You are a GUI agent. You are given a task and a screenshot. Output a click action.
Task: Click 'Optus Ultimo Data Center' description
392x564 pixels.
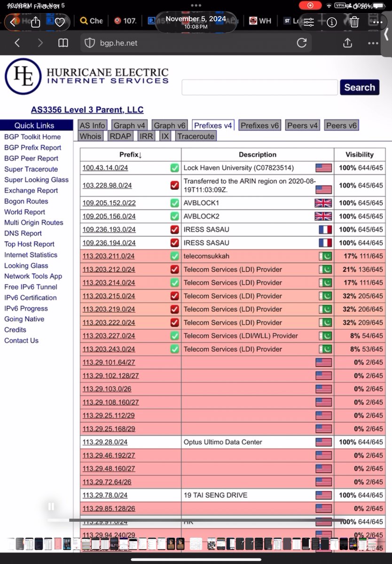coord(223,442)
